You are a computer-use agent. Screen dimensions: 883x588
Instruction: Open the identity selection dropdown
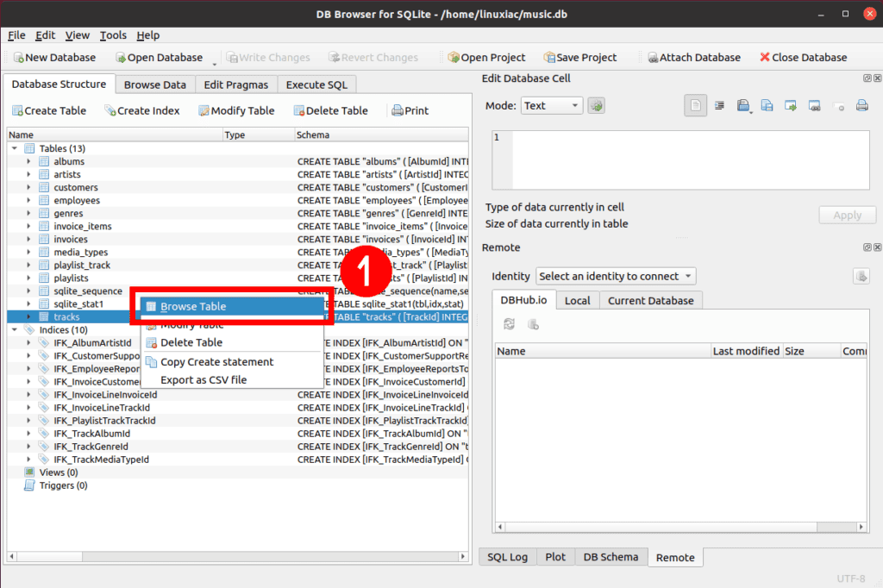point(616,276)
